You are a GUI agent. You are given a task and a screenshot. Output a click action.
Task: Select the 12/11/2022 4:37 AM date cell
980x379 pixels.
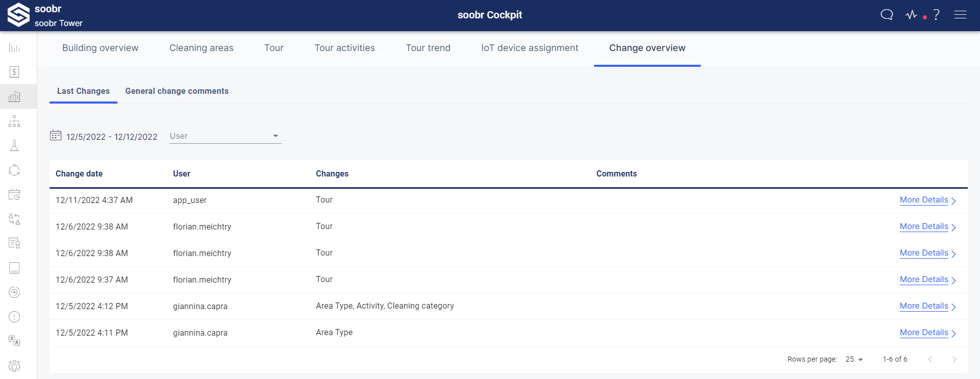pos(94,200)
